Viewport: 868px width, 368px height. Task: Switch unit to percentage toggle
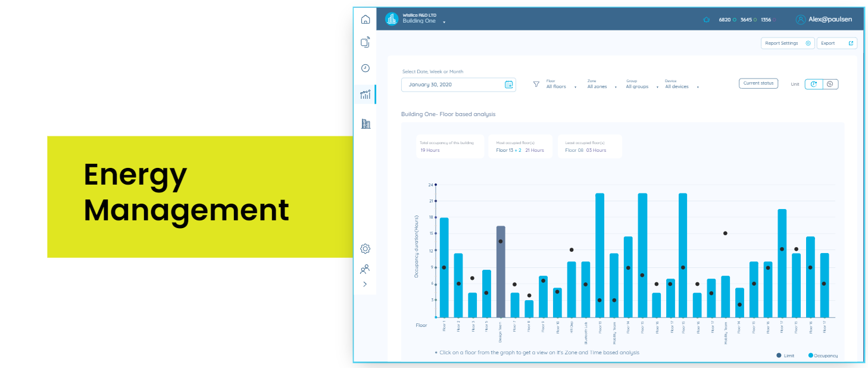click(x=830, y=85)
